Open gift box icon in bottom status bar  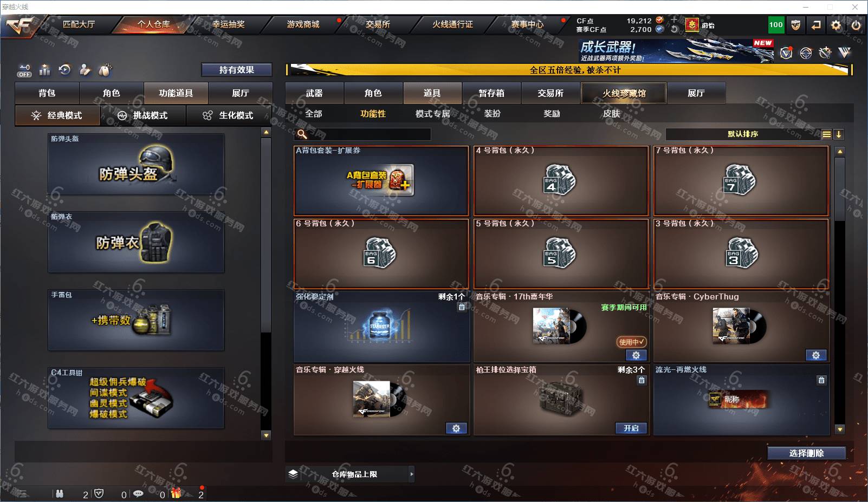pyautogui.click(x=176, y=493)
